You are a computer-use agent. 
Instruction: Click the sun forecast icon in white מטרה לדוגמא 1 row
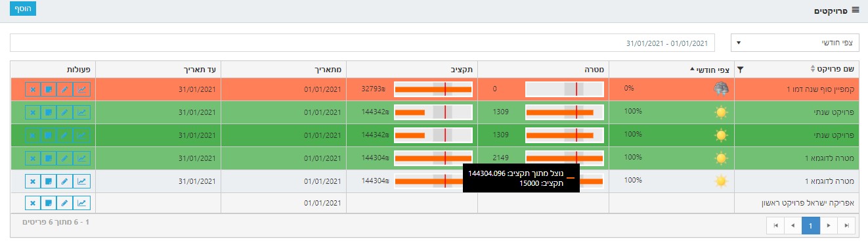tap(721, 181)
